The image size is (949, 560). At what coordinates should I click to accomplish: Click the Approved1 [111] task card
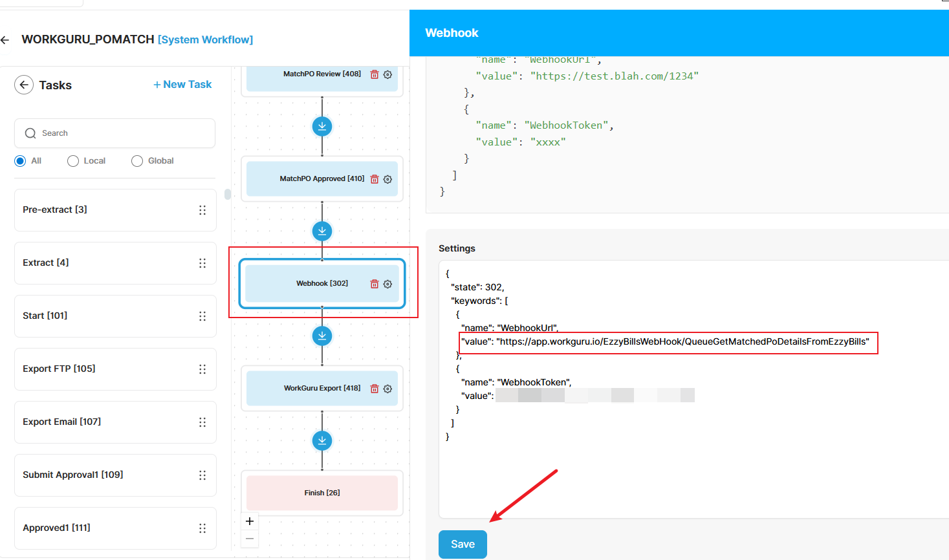coord(115,528)
